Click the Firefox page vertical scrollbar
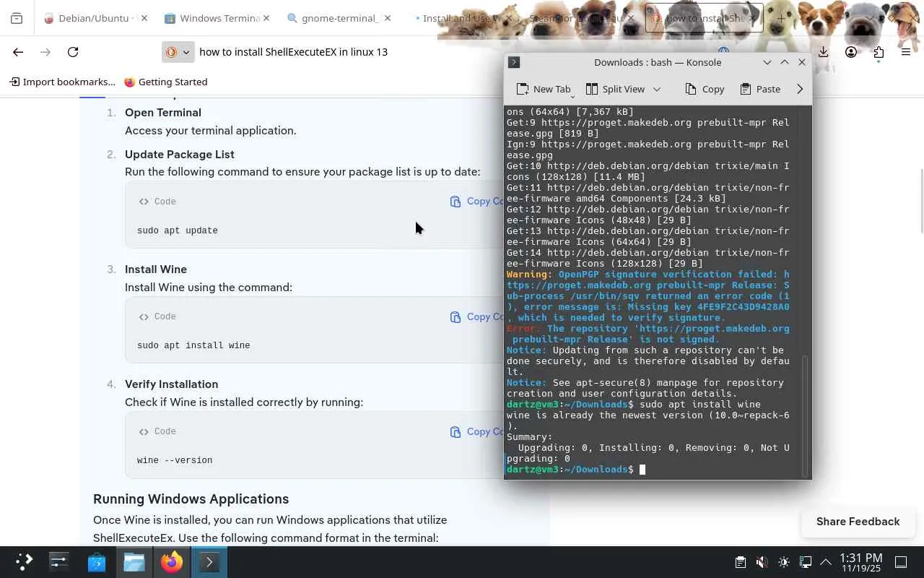 [921, 201]
